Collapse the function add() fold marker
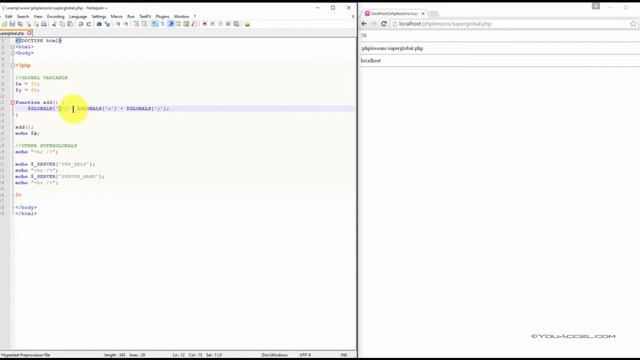The height and width of the screenshot is (360, 640). [x=13, y=102]
